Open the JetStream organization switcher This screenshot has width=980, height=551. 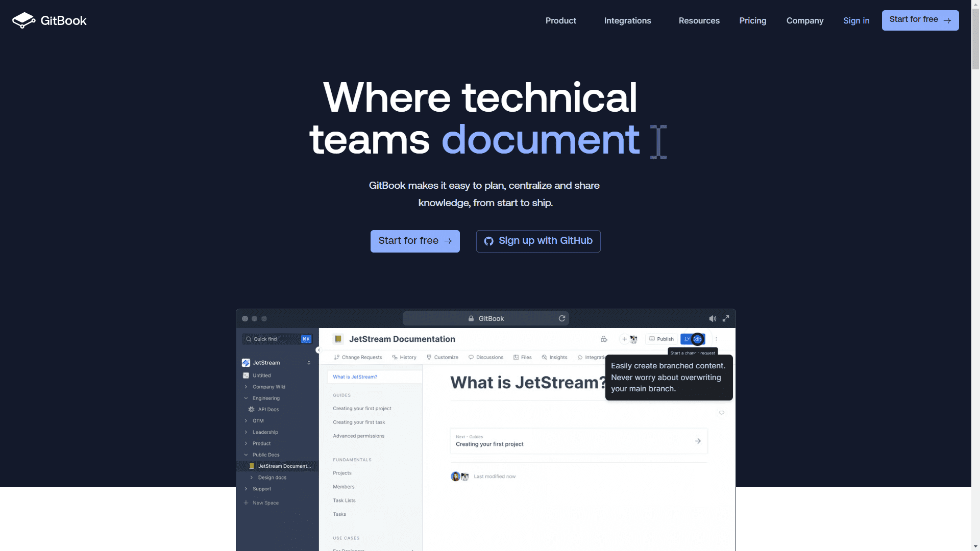(x=309, y=363)
